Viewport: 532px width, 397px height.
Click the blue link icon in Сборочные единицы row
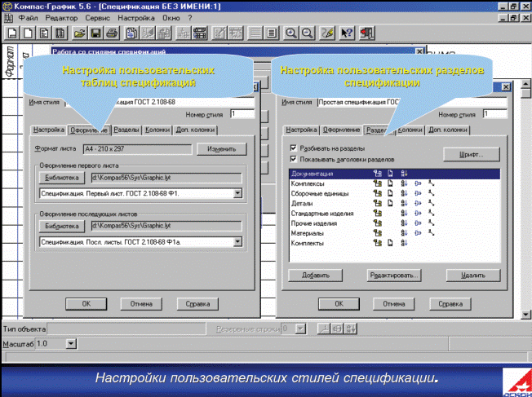(418, 193)
